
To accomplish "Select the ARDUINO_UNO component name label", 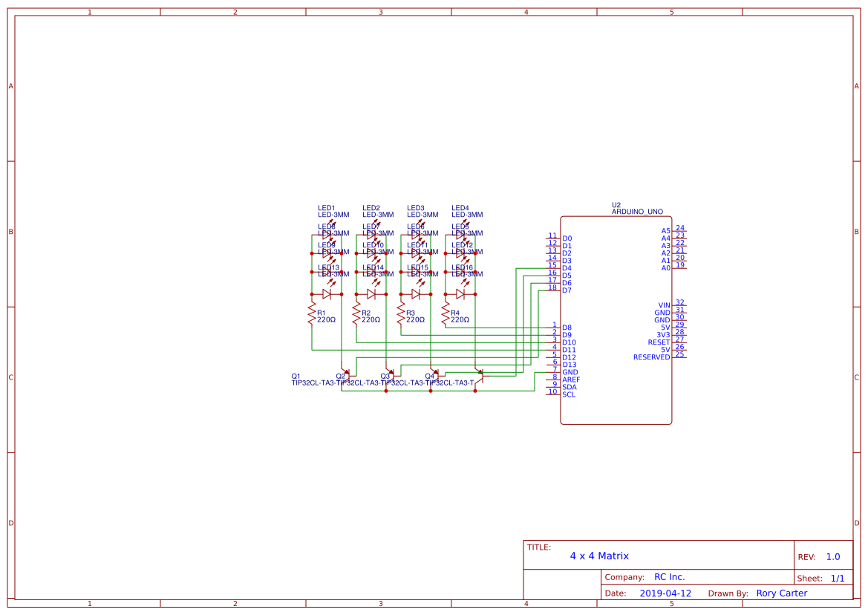I will [637, 212].
